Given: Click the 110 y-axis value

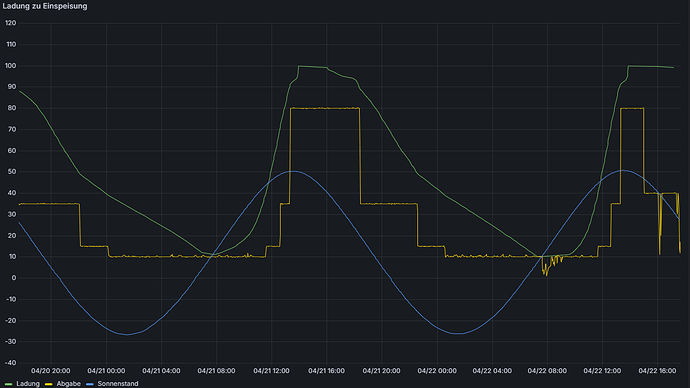Looking at the screenshot, I should pos(11,44).
